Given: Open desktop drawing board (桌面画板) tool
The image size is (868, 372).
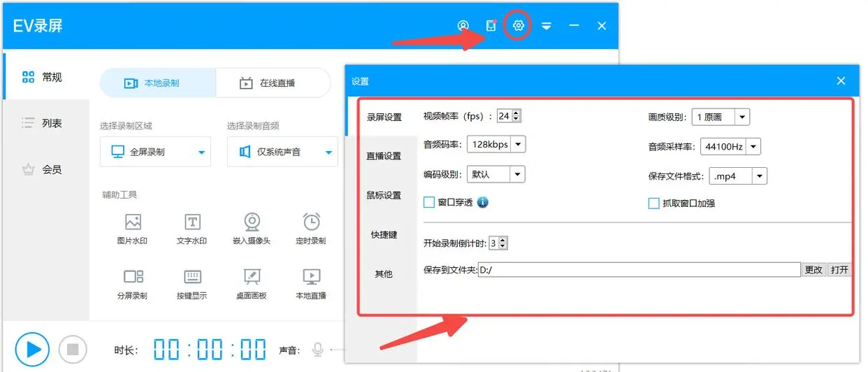Looking at the screenshot, I should point(252,277).
